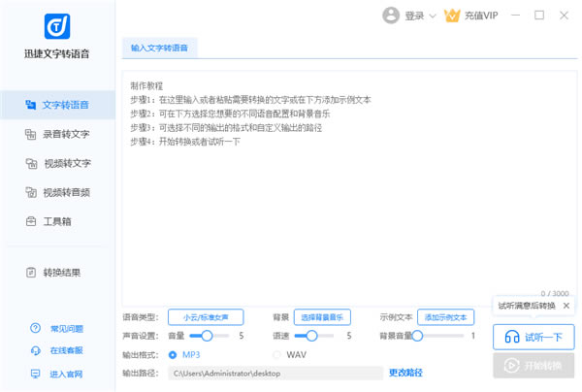The image size is (582, 392).
Task: Click the play icon on 开始转换
Action: tap(511, 366)
